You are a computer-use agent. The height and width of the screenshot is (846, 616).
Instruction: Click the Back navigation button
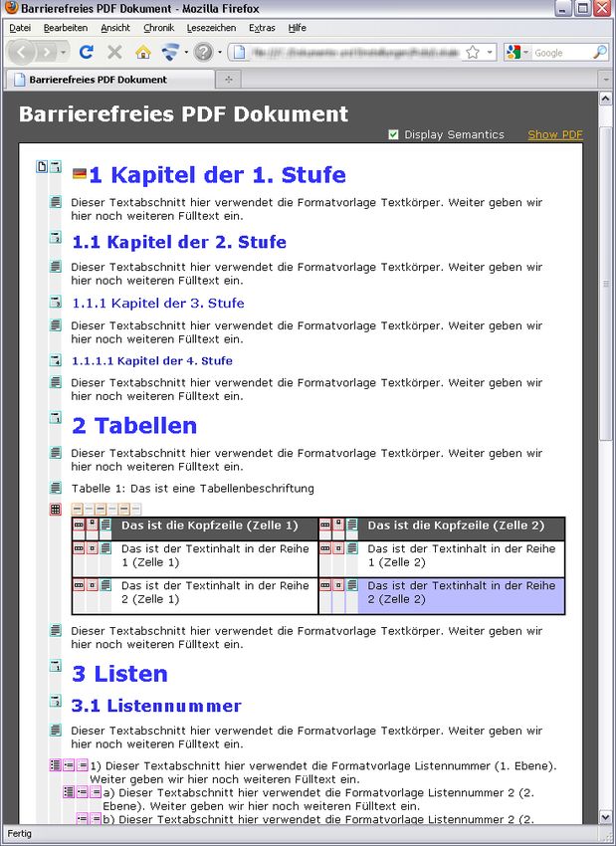click(x=22, y=52)
